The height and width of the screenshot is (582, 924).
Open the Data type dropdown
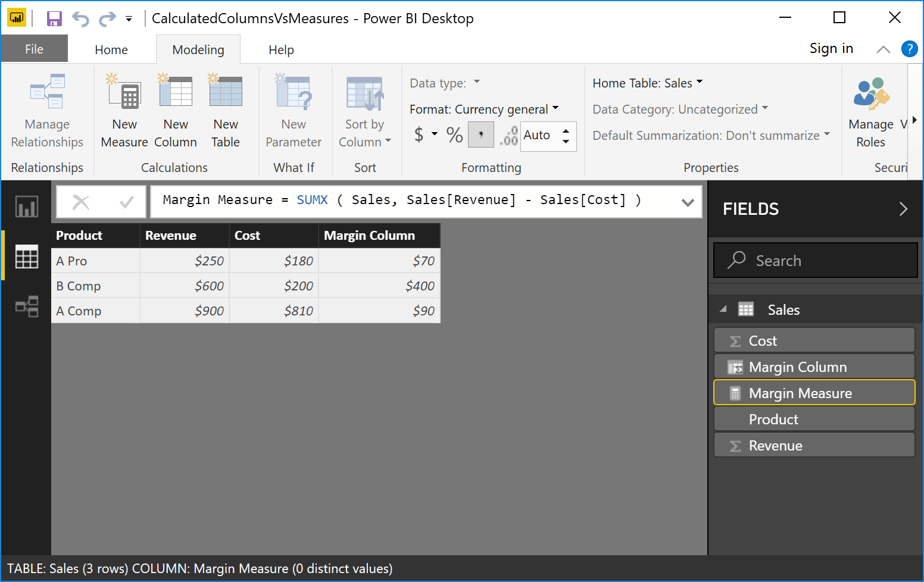[445, 83]
